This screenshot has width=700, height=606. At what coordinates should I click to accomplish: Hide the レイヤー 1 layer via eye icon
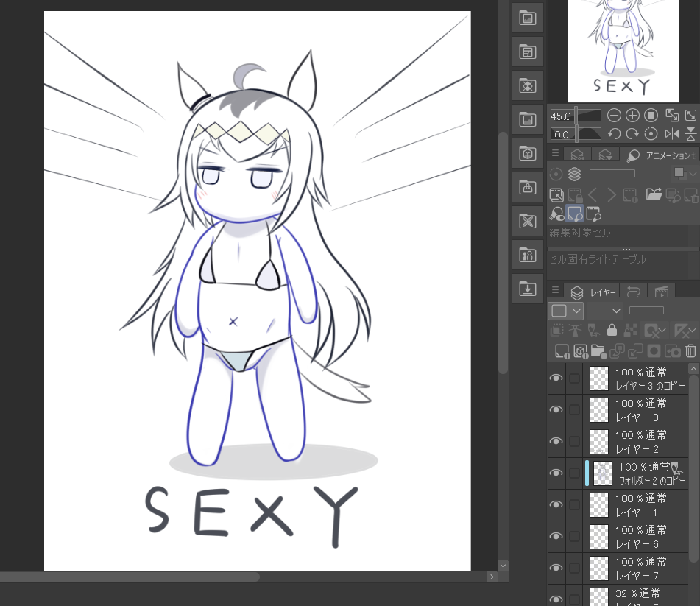point(556,504)
